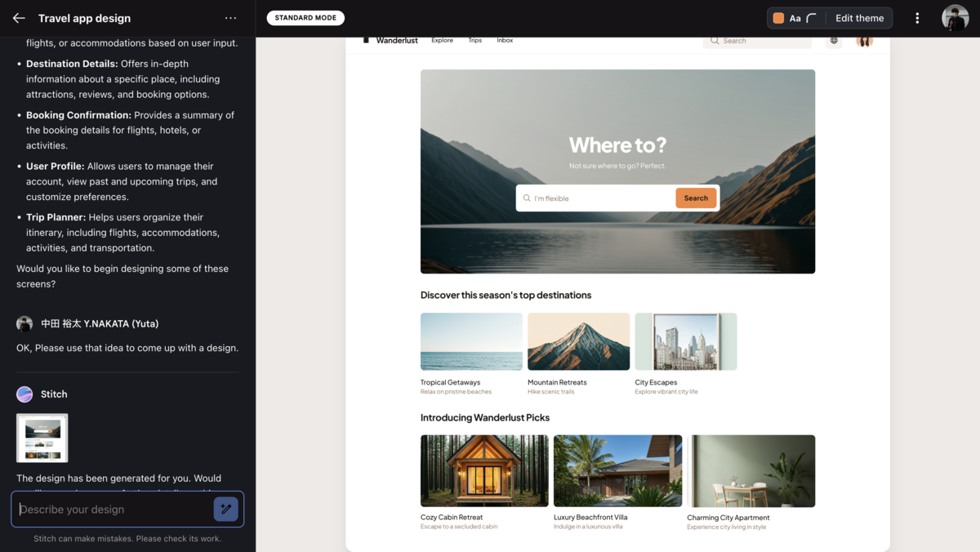Image resolution: width=980 pixels, height=552 pixels.
Task: Click the User Profile bullet text
Action: (x=122, y=181)
